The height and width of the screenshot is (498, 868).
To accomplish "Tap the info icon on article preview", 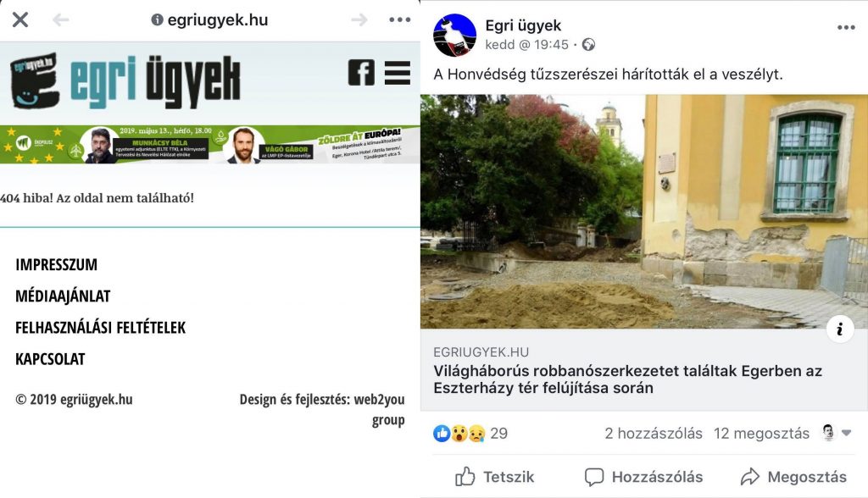I will pyautogui.click(x=840, y=329).
